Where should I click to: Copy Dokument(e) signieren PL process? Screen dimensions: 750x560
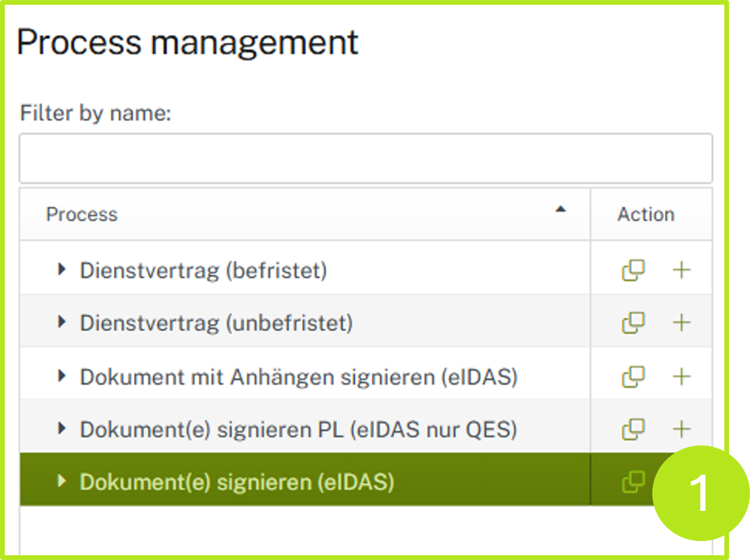click(x=633, y=429)
